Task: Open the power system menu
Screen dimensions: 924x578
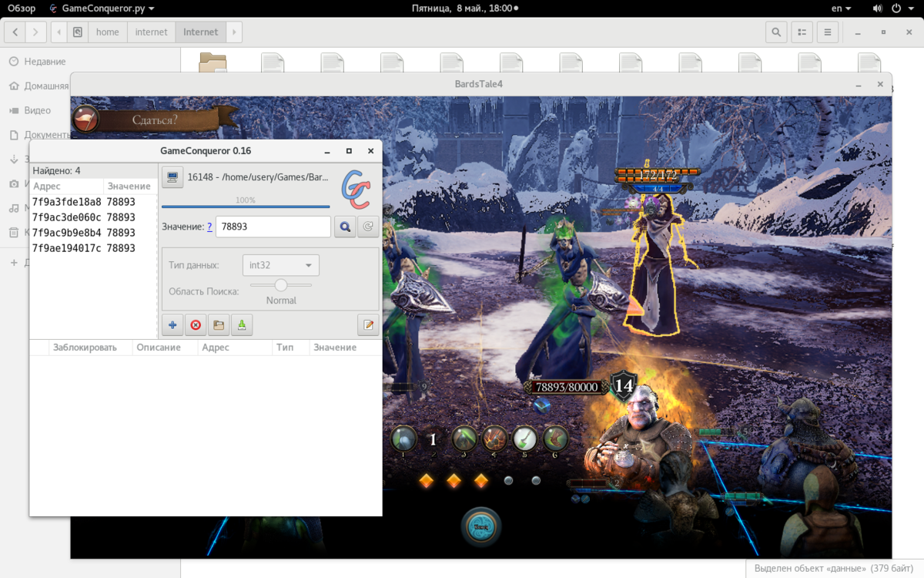Action: [901, 8]
